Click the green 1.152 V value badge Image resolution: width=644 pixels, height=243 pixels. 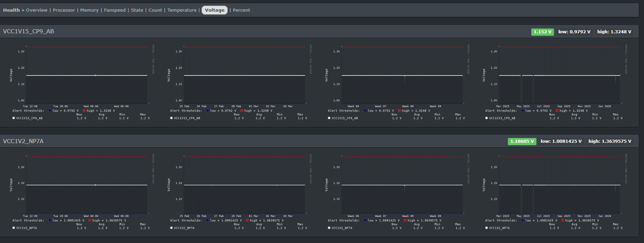542,32
